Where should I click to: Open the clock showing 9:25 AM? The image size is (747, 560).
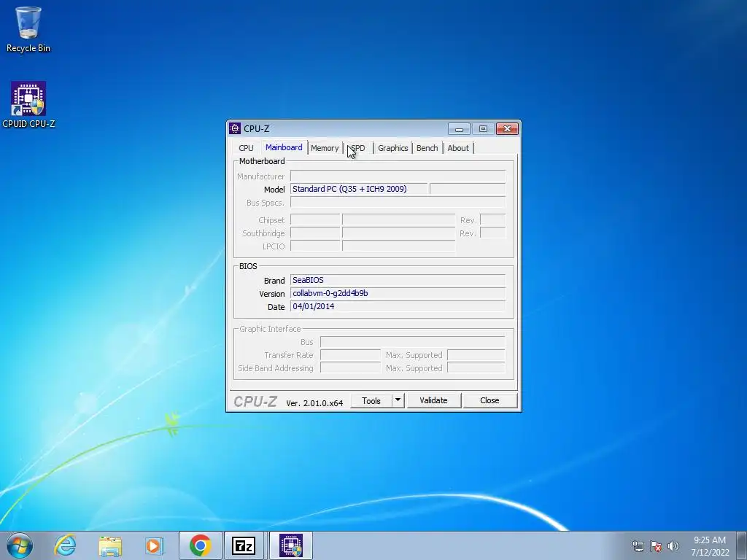coord(710,545)
